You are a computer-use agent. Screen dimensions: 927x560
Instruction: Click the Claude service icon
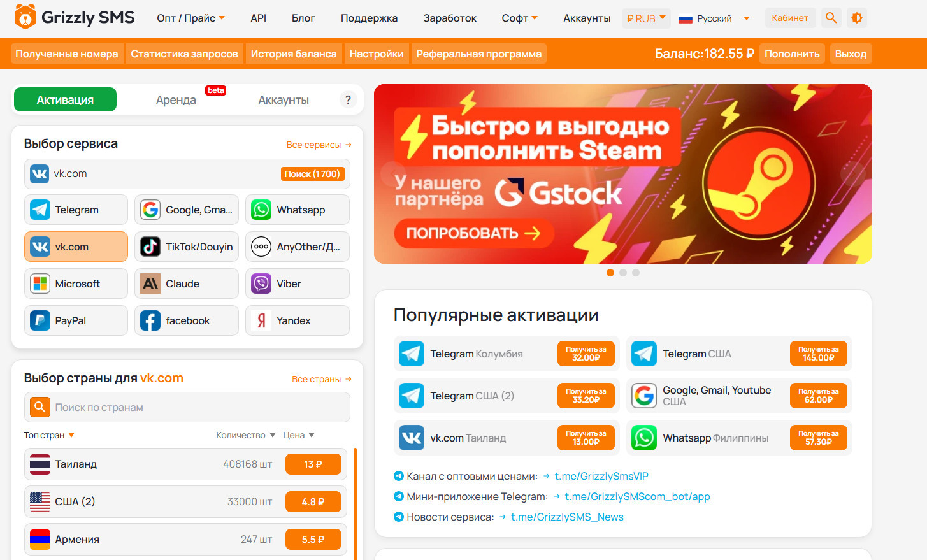[150, 284]
